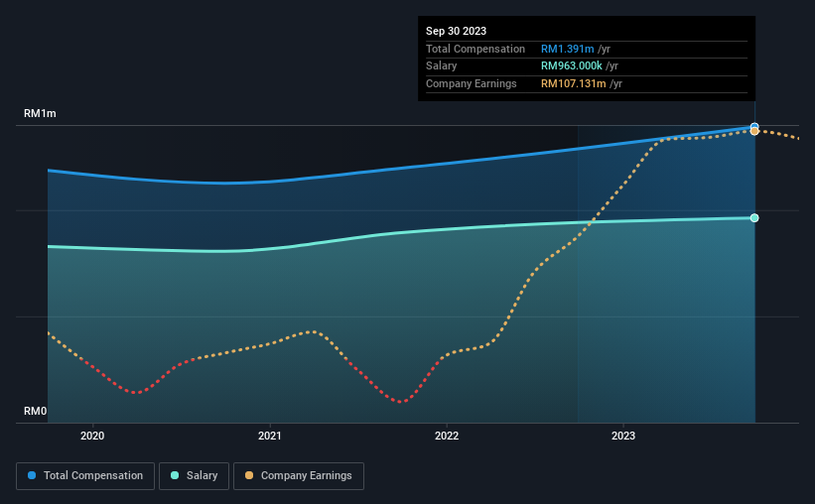Toggle the Salary legend button

(194, 476)
